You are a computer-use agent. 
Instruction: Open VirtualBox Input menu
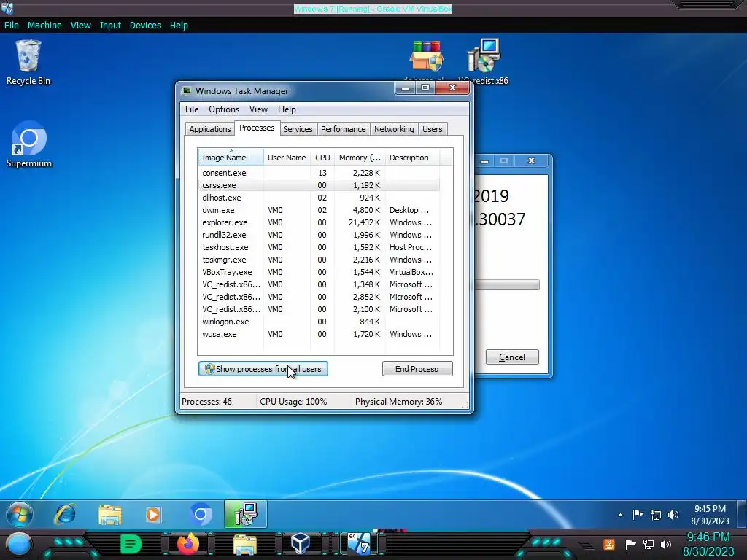[110, 26]
